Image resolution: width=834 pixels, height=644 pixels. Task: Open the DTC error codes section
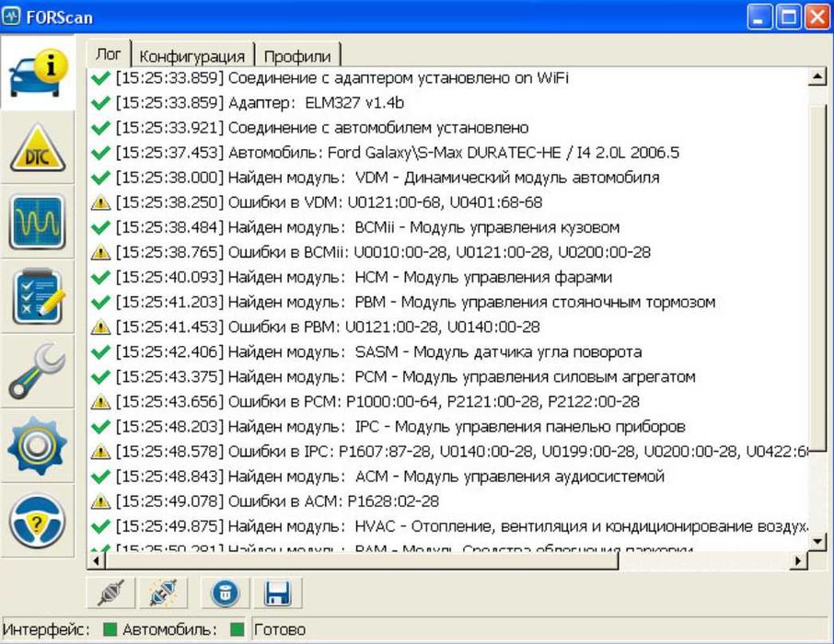(x=37, y=147)
